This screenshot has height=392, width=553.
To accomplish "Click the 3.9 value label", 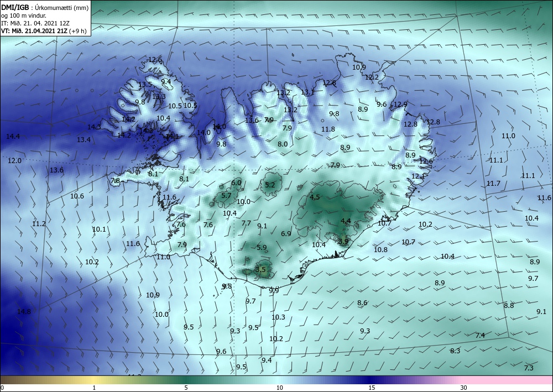I will [343, 242].
